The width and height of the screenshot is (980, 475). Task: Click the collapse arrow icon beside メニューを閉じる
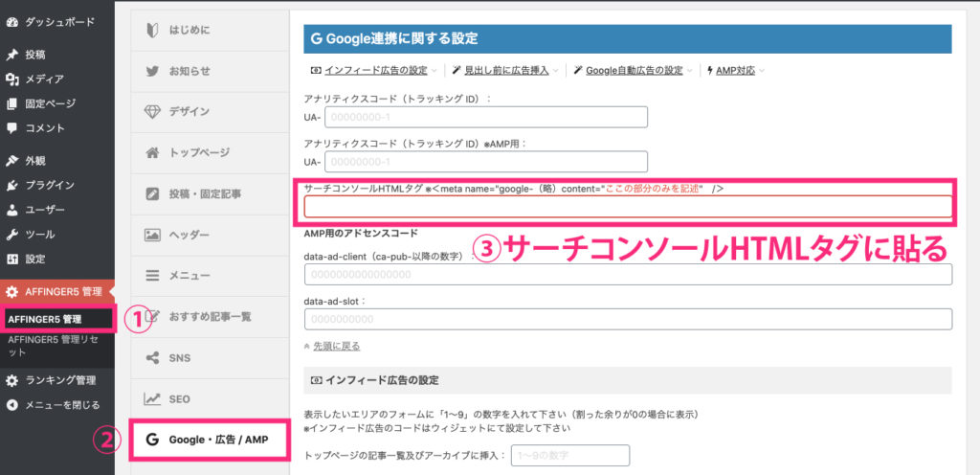tap(11, 404)
